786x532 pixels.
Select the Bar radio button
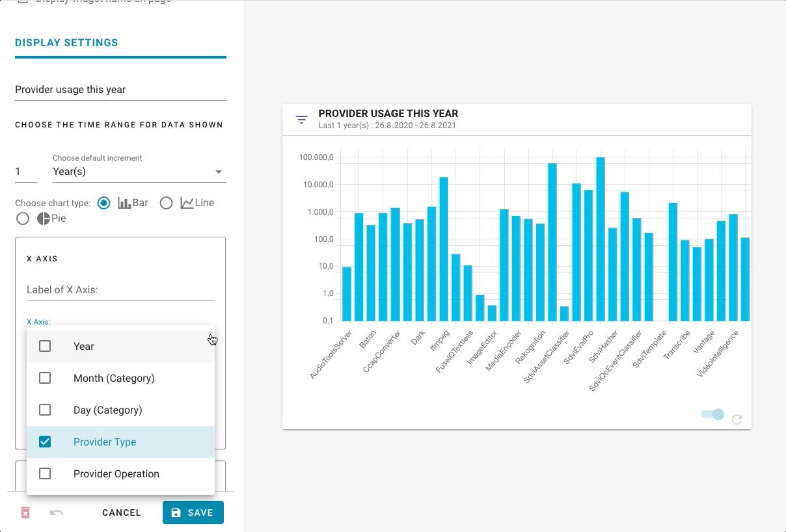[103, 203]
